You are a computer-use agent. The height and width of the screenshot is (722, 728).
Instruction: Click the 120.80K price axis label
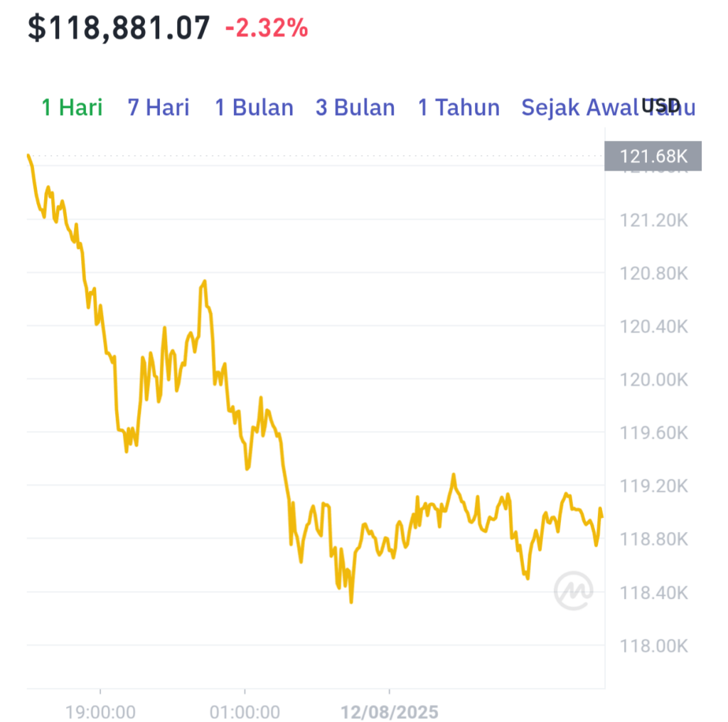pos(654,273)
